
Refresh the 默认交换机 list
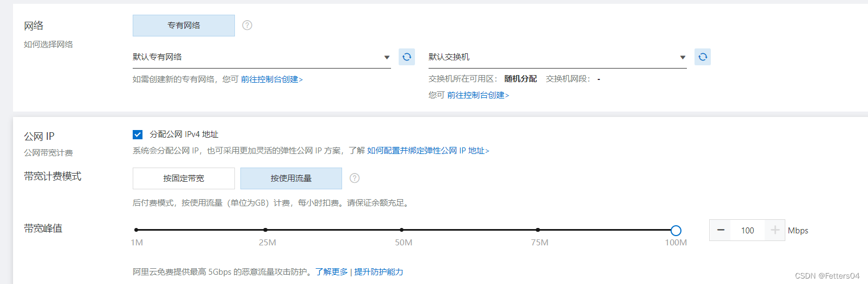[703, 57]
